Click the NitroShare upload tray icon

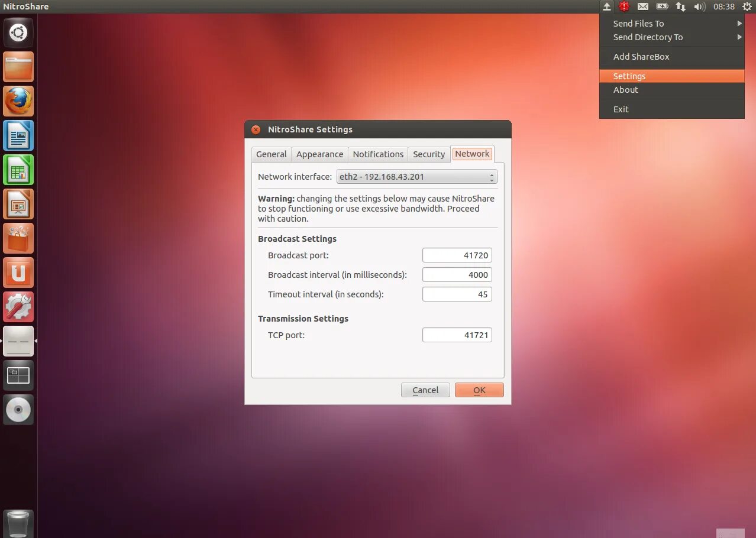(607, 7)
